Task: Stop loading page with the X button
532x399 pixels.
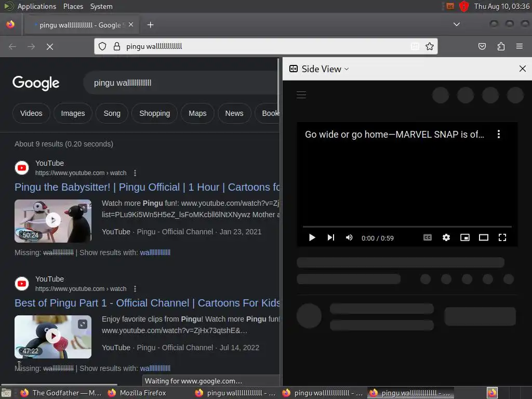Action: [50, 46]
